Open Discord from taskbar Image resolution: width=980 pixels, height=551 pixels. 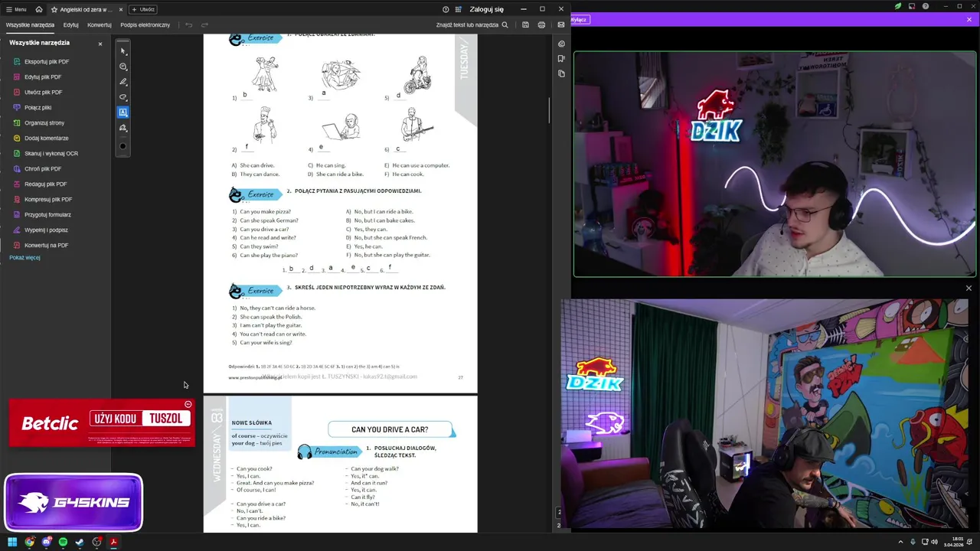[x=47, y=542]
